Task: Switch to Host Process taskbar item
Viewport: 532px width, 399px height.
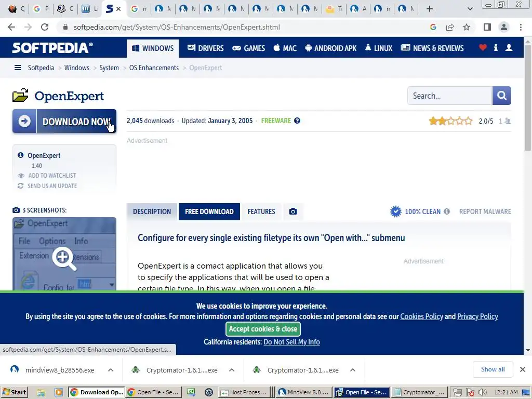Action: click(244, 392)
